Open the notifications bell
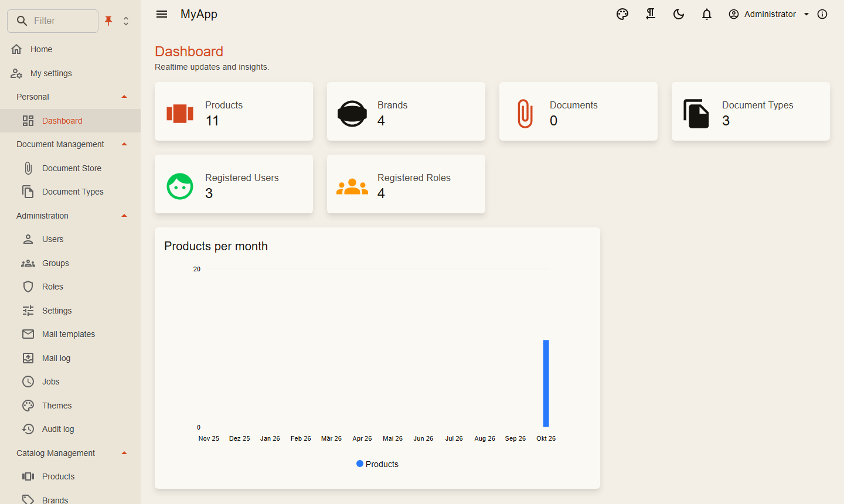The width and height of the screenshot is (844, 504). tap(707, 14)
